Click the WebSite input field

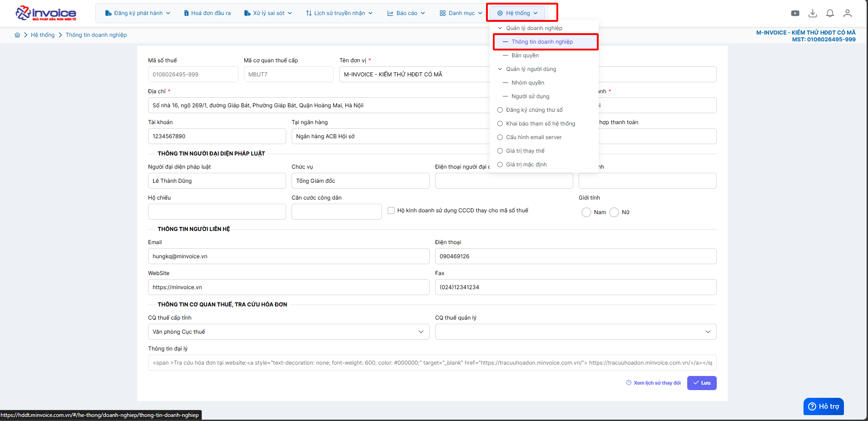(x=288, y=287)
